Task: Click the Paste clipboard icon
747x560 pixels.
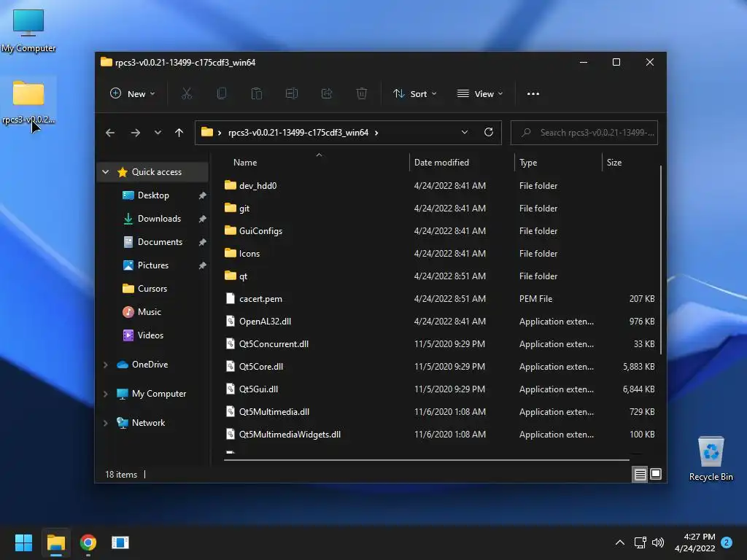Action: click(257, 94)
